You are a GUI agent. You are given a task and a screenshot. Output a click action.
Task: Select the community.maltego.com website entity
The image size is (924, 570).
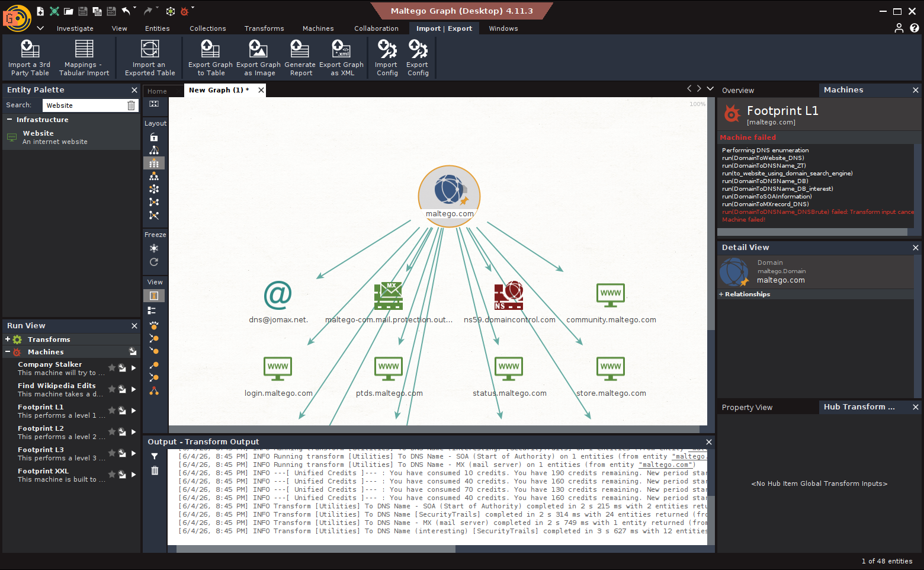coord(611,302)
